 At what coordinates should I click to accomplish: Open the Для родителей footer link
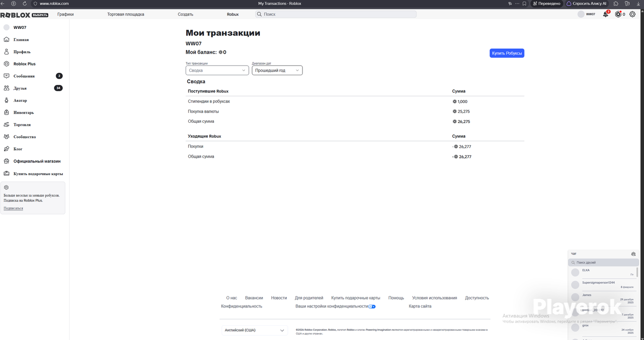coord(309,298)
